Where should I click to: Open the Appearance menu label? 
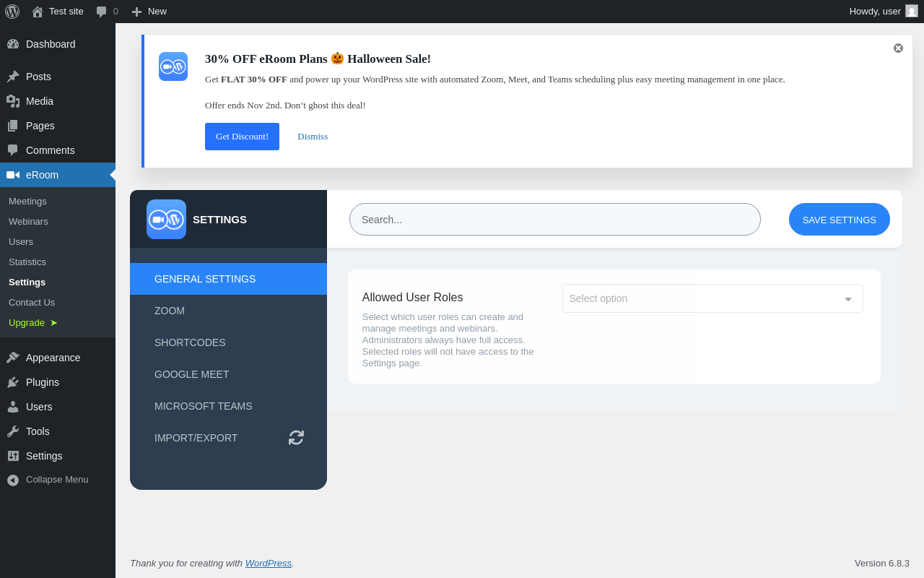coord(53,358)
